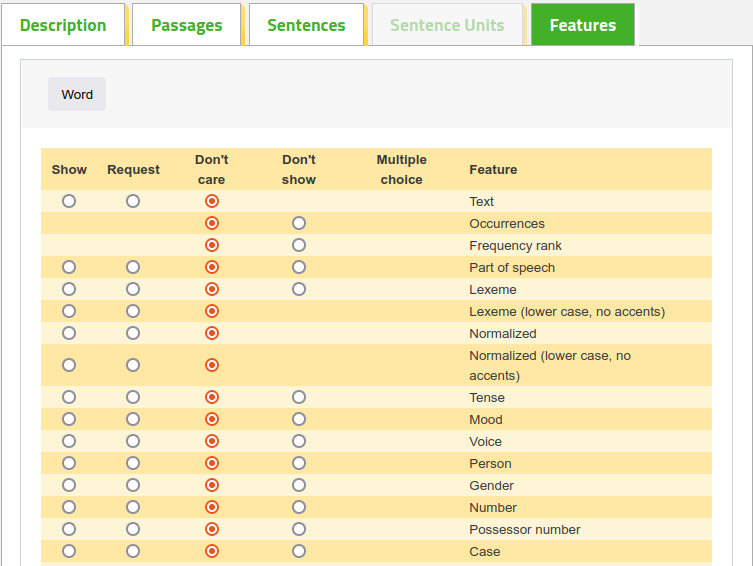Select Show for the Text feature
The height and width of the screenshot is (566, 753).
coord(69,201)
